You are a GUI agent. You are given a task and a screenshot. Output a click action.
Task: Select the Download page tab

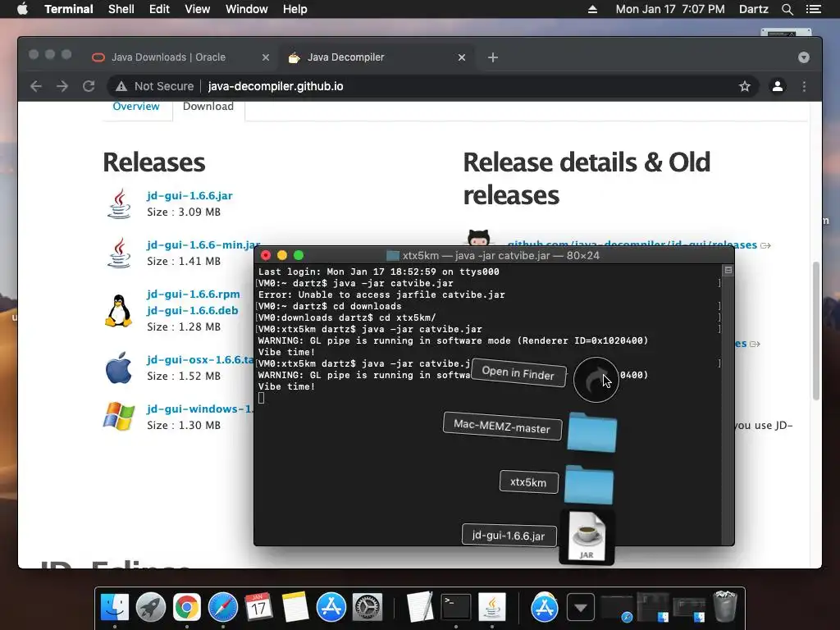[x=208, y=106]
